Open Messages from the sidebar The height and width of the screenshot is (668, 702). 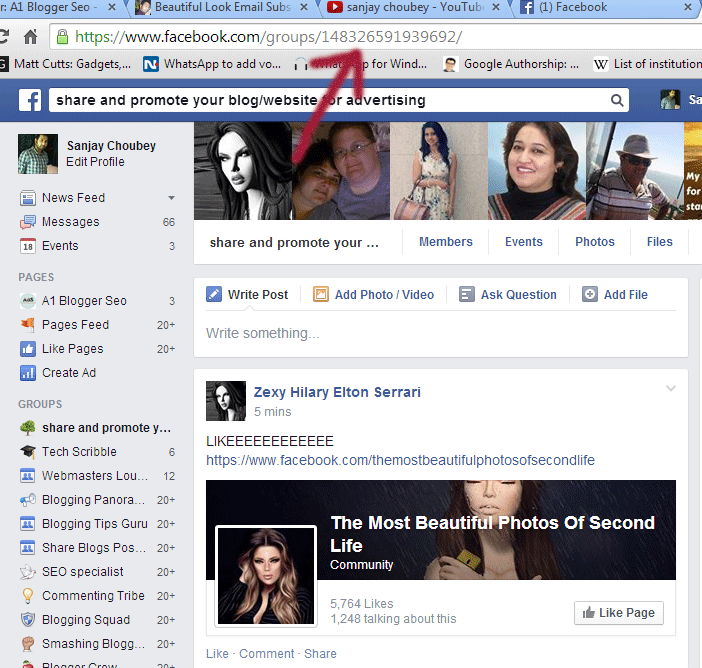coord(70,222)
